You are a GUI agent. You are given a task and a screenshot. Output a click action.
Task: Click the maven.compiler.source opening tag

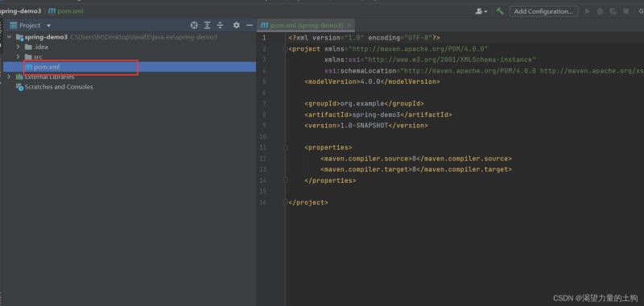coord(366,159)
